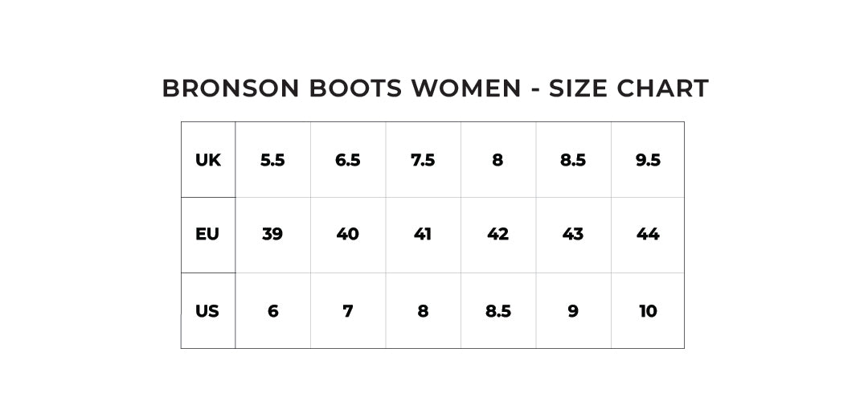The image size is (868, 418).
Task: Click size 8.5 in the US row
Action: 497,311
